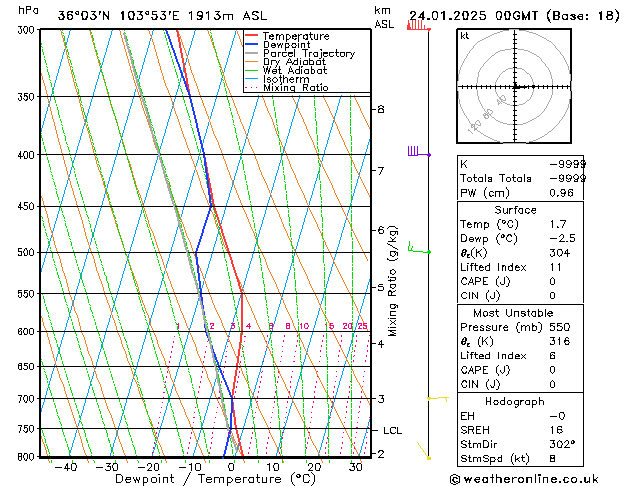Click the yellow wind barb at 700 hPa
Image resolution: width=629 pixels, height=486 pixels.
click(x=438, y=399)
